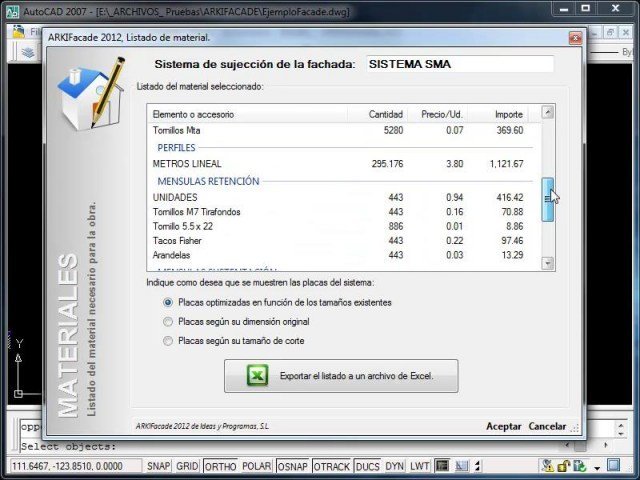Click the xref manager tray icon
Image resolution: width=640 pixels, height=480 pixels.
(580, 466)
